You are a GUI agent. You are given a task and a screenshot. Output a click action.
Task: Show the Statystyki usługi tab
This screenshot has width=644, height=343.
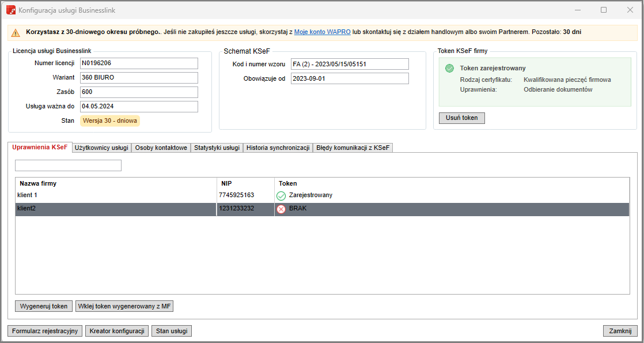217,148
